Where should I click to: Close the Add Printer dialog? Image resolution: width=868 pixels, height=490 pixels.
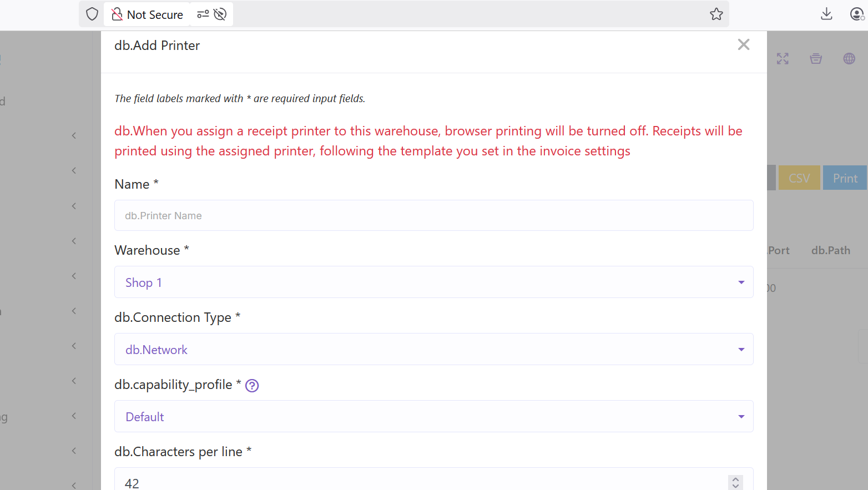point(744,45)
